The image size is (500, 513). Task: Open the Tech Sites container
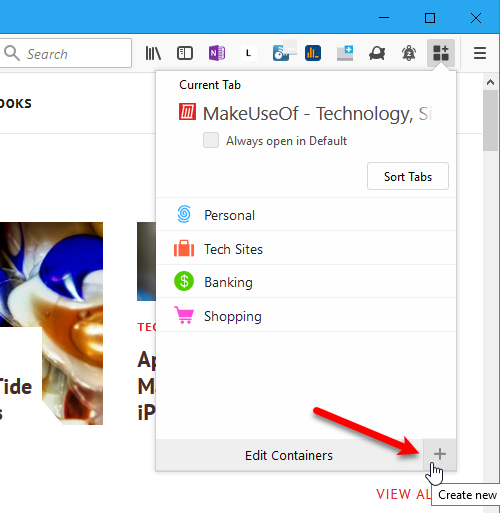coord(306,248)
